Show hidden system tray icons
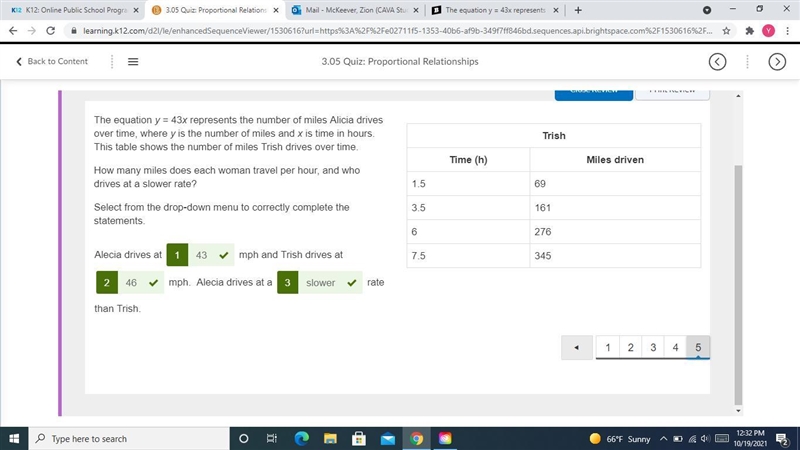The image size is (800, 450). (x=663, y=439)
